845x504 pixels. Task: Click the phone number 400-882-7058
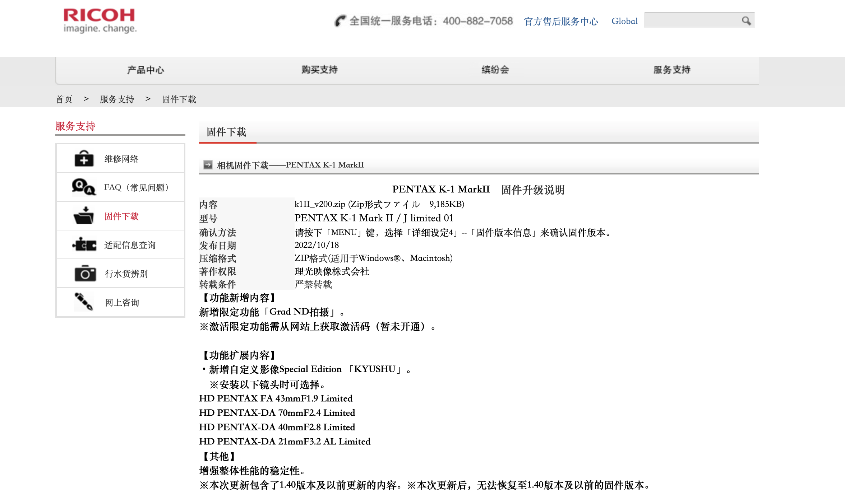(478, 21)
